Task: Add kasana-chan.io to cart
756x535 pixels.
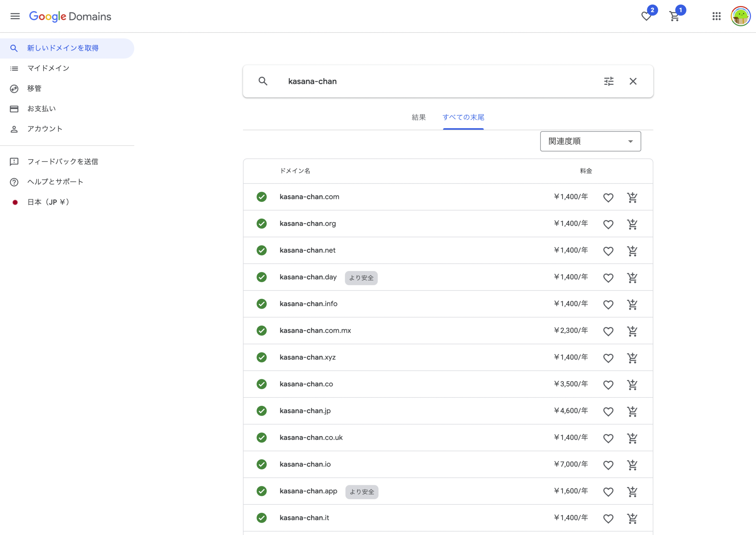Action: (632, 465)
